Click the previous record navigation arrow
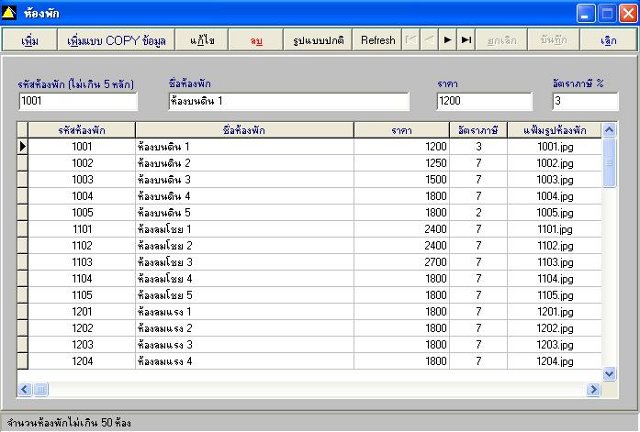The image size is (640, 432). pos(429,40)
